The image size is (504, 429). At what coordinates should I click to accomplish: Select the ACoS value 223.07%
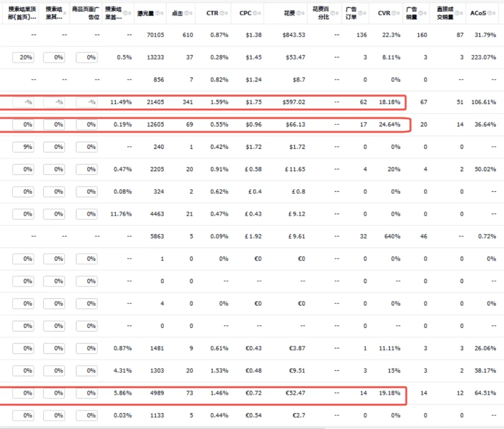point(484,57)
